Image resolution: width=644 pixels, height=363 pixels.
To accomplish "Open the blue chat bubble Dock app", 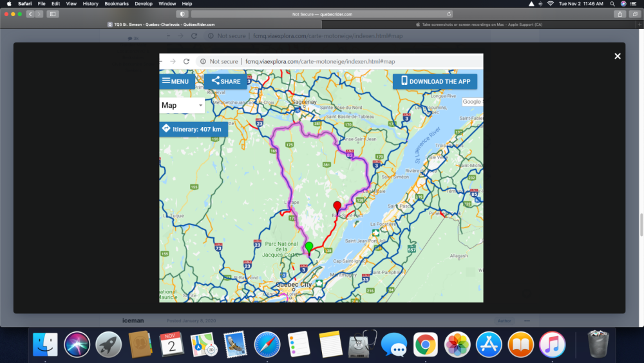I will point(394,344).
